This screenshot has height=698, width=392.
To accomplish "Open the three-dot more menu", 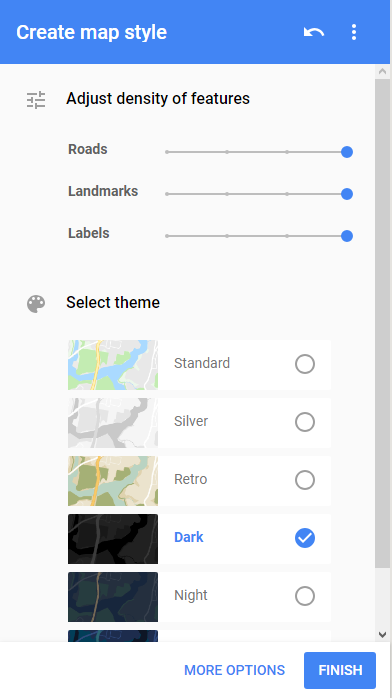I will 354,32.
